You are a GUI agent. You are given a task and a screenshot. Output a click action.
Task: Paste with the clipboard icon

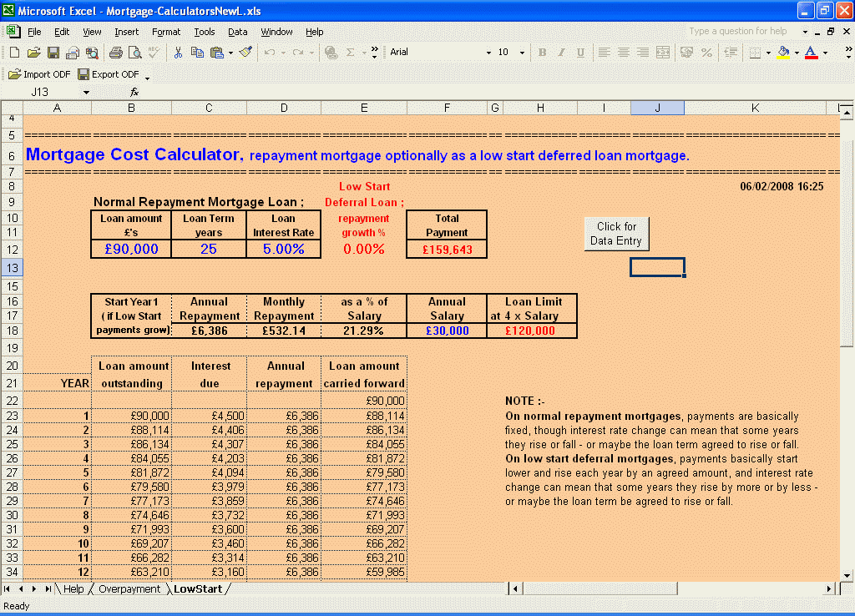(217, 53)
